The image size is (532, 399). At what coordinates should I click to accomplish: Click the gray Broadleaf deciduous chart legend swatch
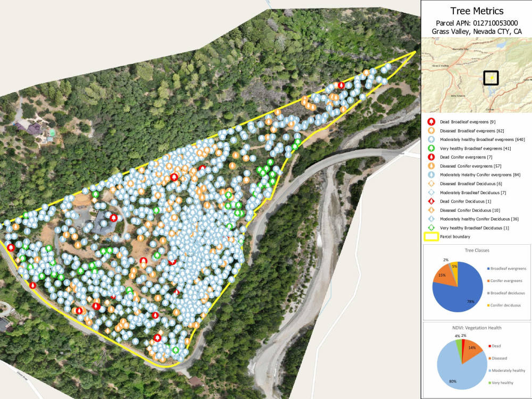click(x=488, y=293)
